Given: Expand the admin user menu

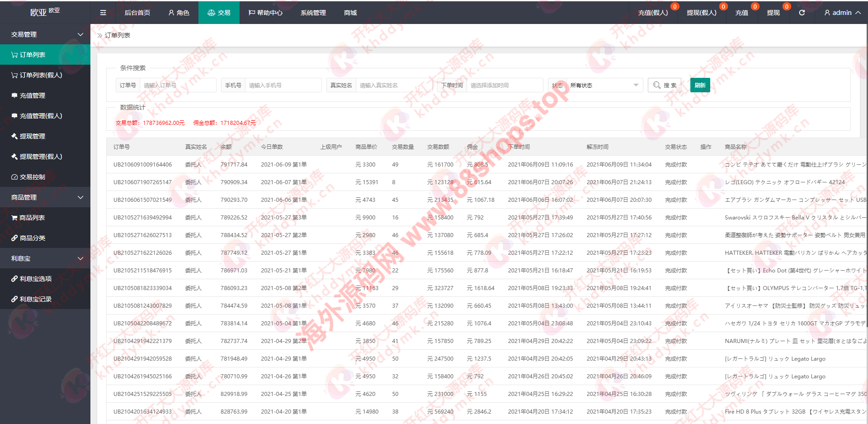Looking at the screenshot, I should [x=842, y=13].
